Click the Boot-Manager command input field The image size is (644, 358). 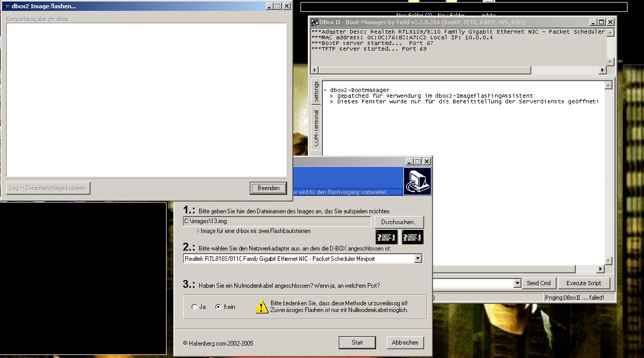(x=473, y=283)
